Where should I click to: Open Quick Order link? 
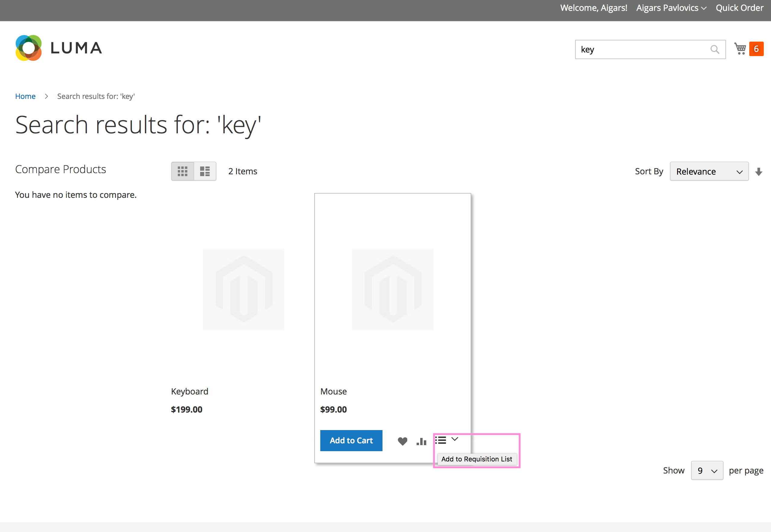click(x=739, y=8)
